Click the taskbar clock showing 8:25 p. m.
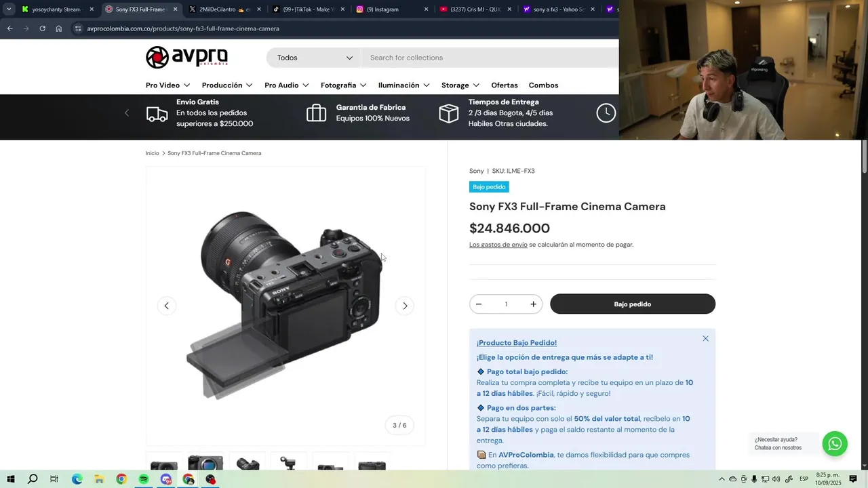The width and height of the screenshot is (868, 488). 828,479
